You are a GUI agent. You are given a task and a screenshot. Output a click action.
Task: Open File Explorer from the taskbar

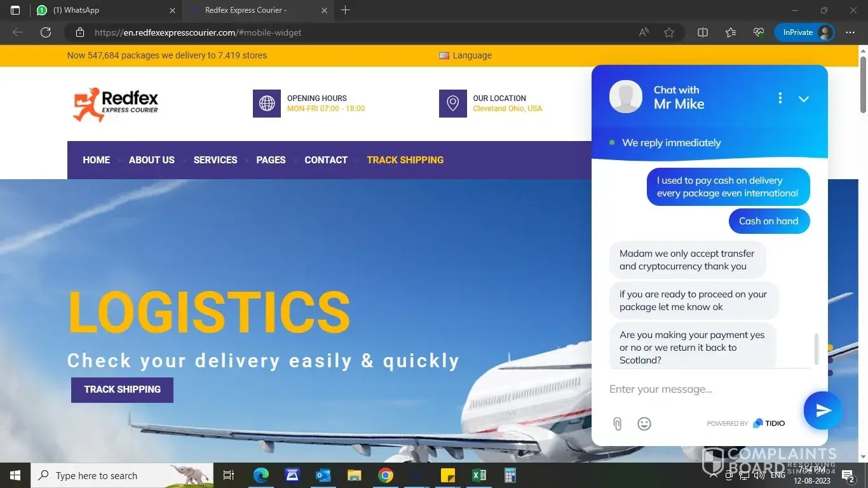(x=355, y=475)
